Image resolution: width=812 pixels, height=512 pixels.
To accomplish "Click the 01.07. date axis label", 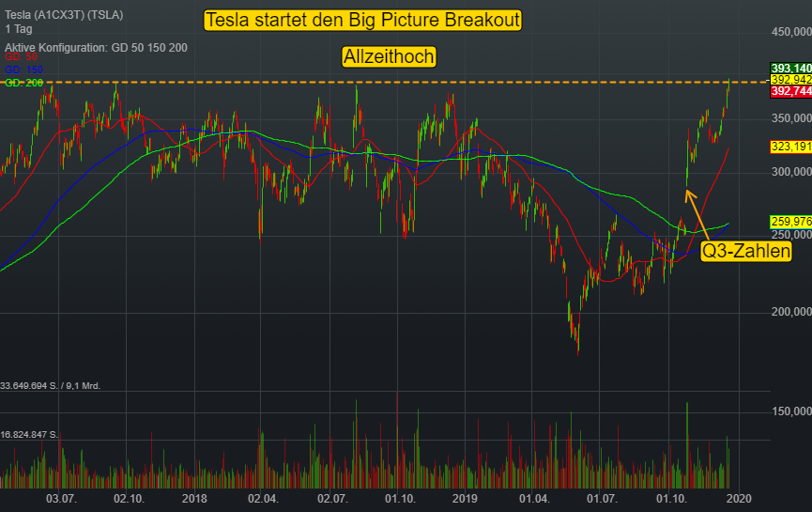I will (x=602, y=499).
